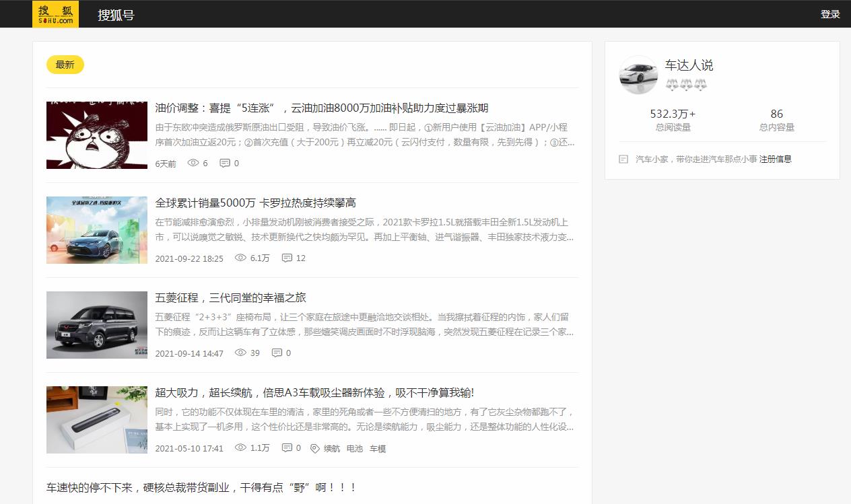Click the comment icon beside 12 comments
The image size is (851, 504).
tap(287, 258)
